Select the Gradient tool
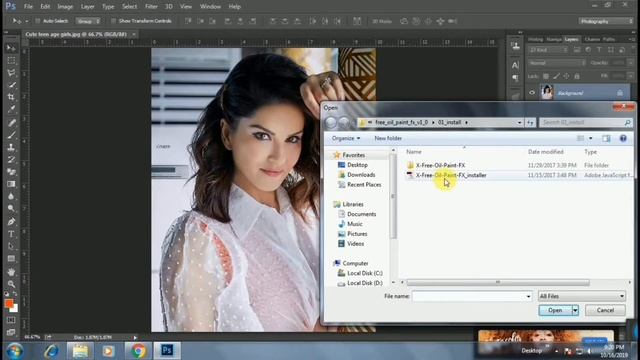 click(x=11, y=184)
